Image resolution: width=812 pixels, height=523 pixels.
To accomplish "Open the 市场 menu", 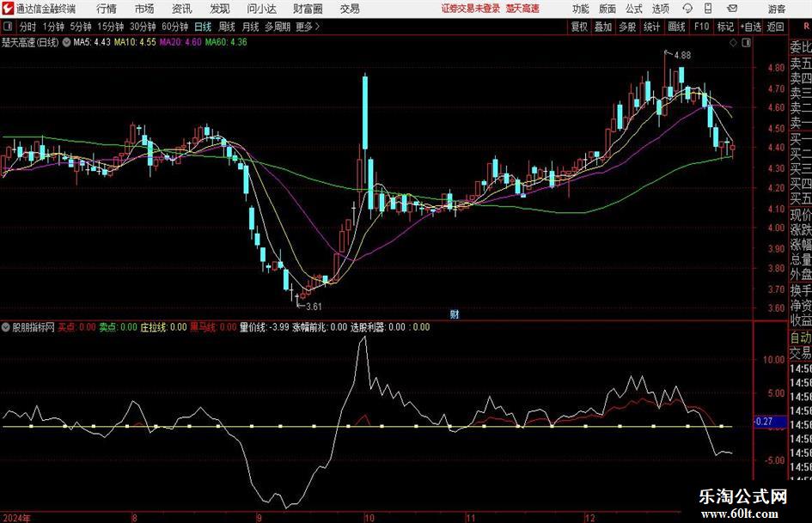I will coord(144,9).
